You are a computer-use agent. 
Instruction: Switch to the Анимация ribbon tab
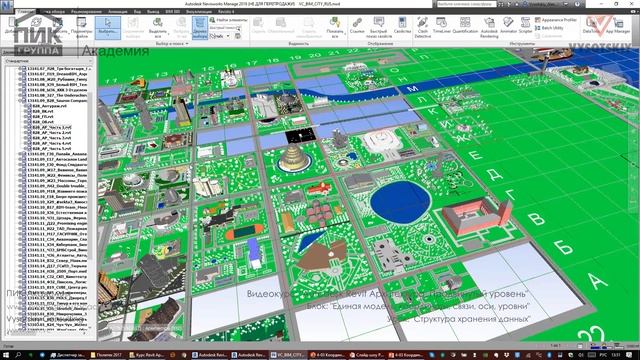pos(118,12)
